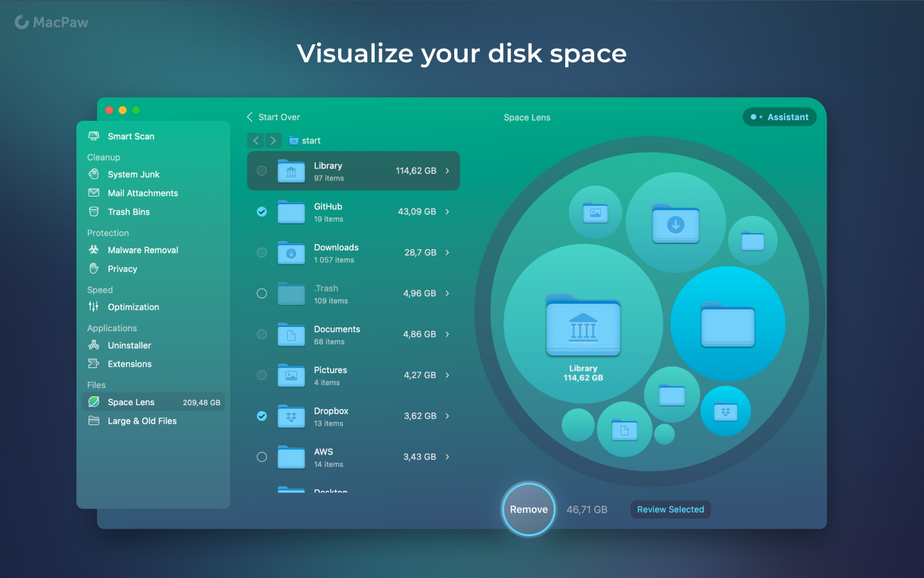The image size is (924, 578).
Task: Go forward with the right navigation arrow
Action: point(273,141)
